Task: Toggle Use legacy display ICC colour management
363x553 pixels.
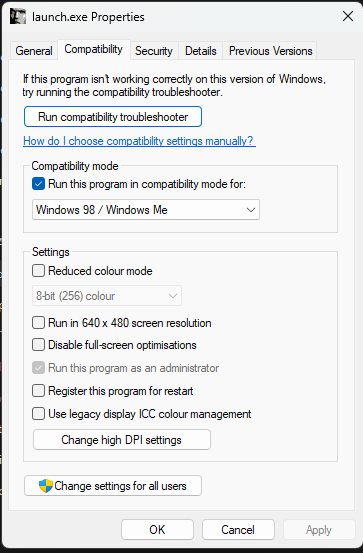Action: (x=38, y=413)
